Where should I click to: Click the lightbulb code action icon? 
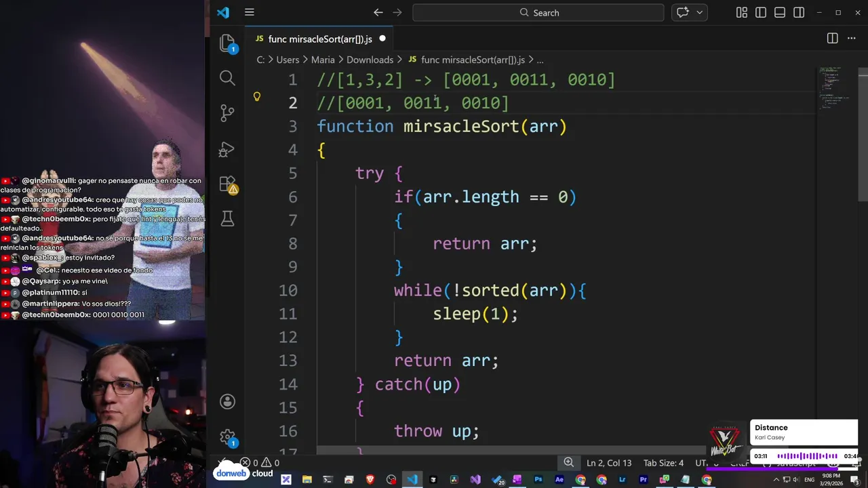coord(257,97)
